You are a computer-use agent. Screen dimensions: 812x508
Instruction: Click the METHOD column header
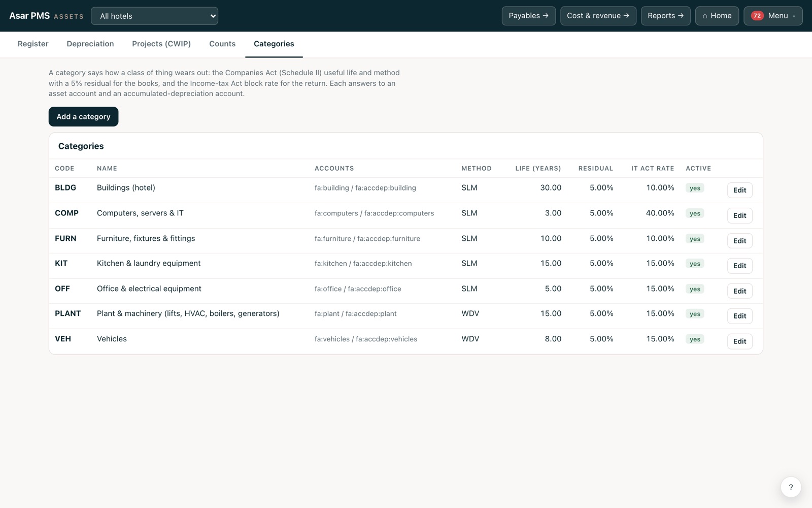(477, 169)
